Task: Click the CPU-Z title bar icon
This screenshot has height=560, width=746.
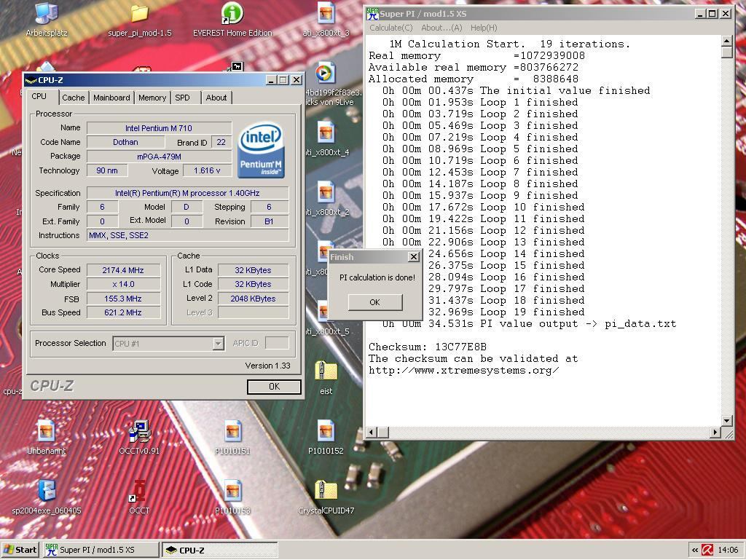Action: [31, 80]
